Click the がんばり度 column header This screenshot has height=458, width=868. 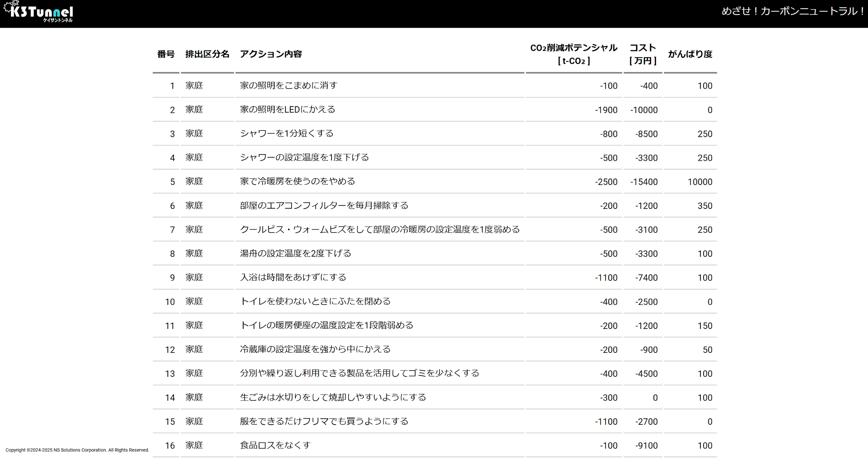tap(690, 54)
